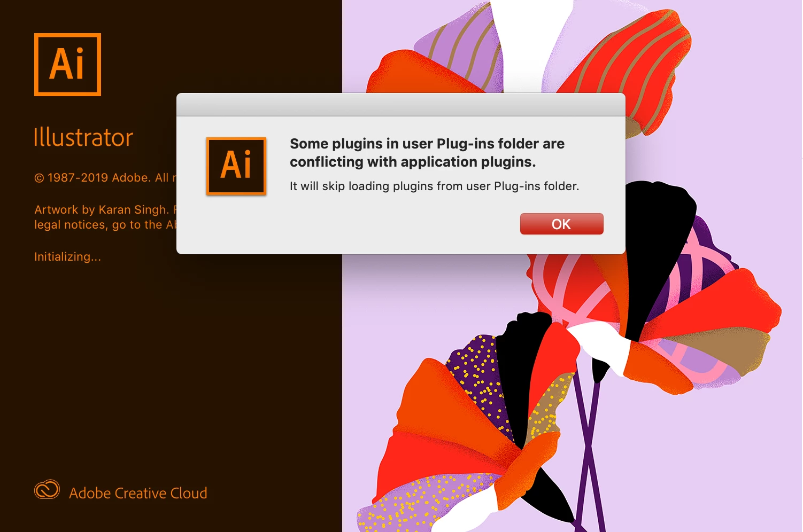Click the Ai icon inside the alert dialog
803x532 pixels.
click(x=236, y=166)
